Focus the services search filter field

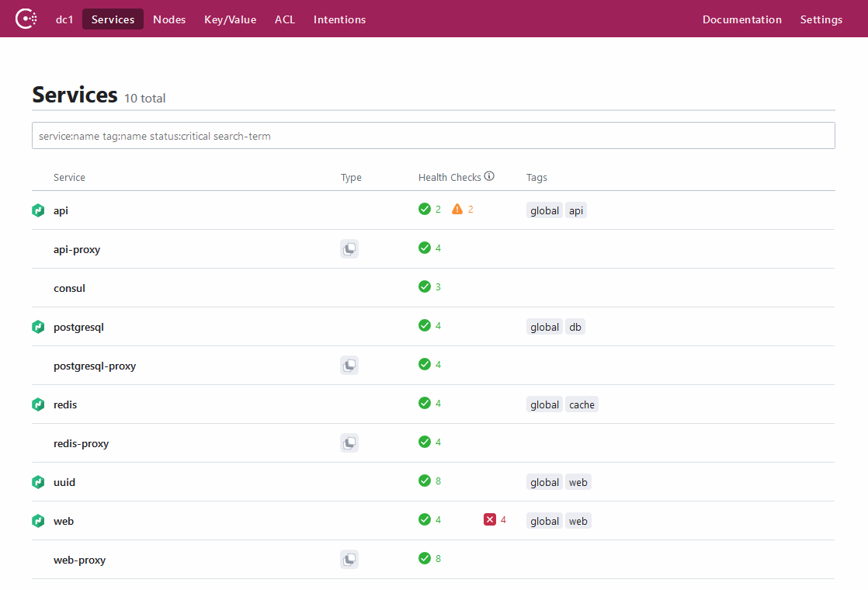[x=433, y=135]
